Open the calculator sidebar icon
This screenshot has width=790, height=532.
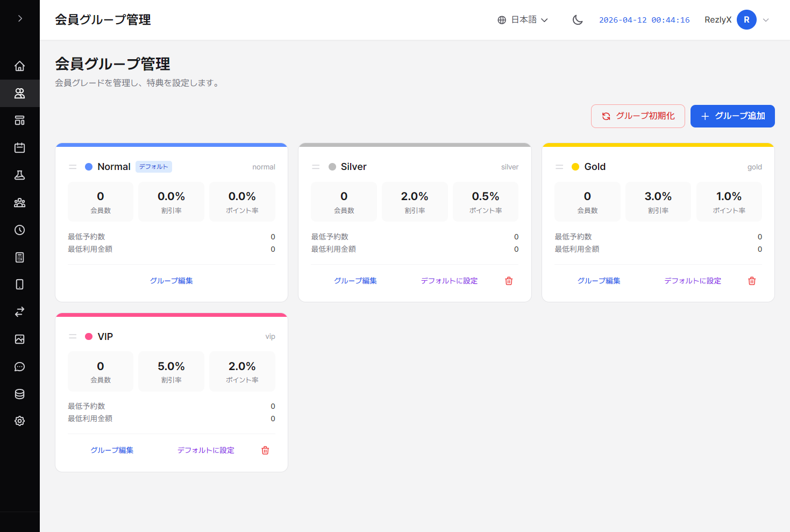tap(20, 257)
